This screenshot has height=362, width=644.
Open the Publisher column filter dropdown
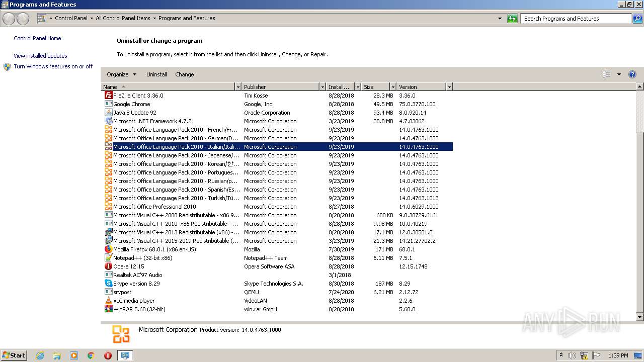coord(323,87)
